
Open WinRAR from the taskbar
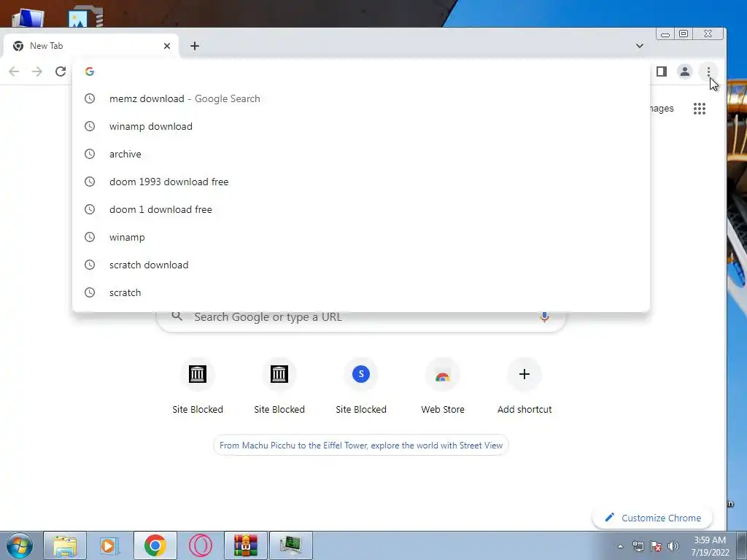click(x=245, y=545)
